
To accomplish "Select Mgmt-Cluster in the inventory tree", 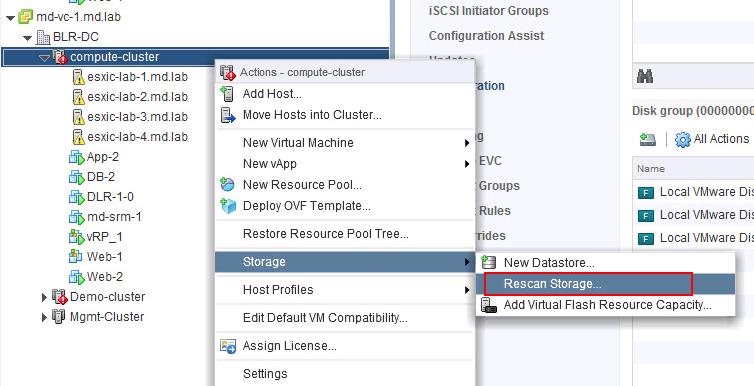I will [107, 317].
